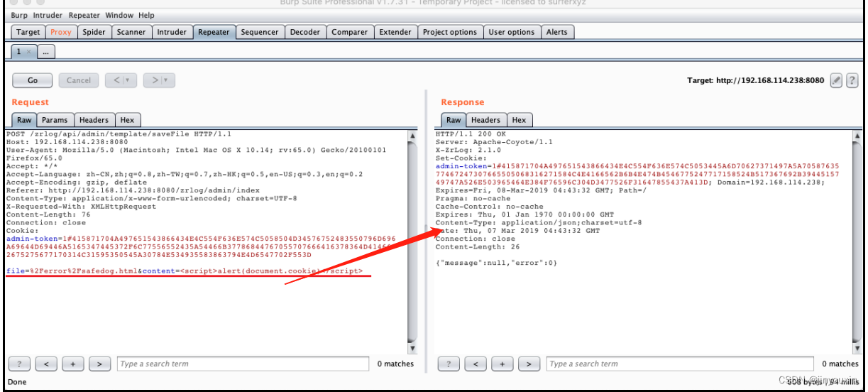Select the Request Hex tab
This screenshot has height=392, width=868.
coord(127,120)
